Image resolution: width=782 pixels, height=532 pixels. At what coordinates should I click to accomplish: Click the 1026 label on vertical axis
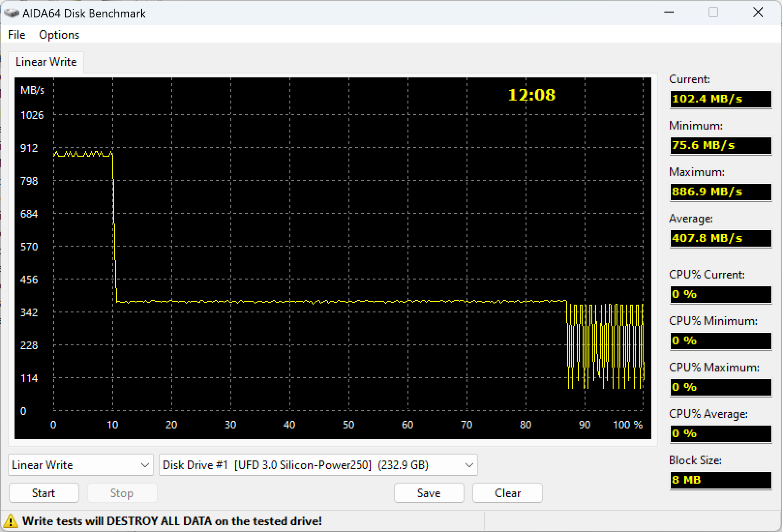(x=32, y=115)
